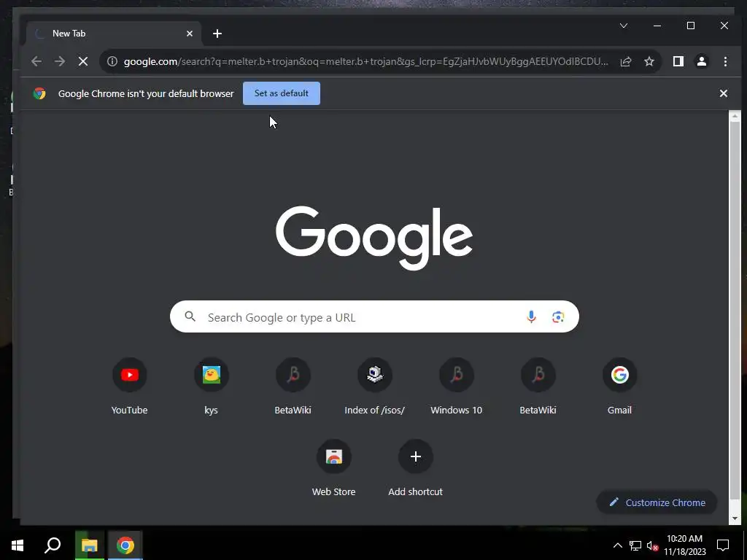This screenshot has height=560, width=747.
Task: Select the New Tab tab
Action: click(x=113, y=34)
